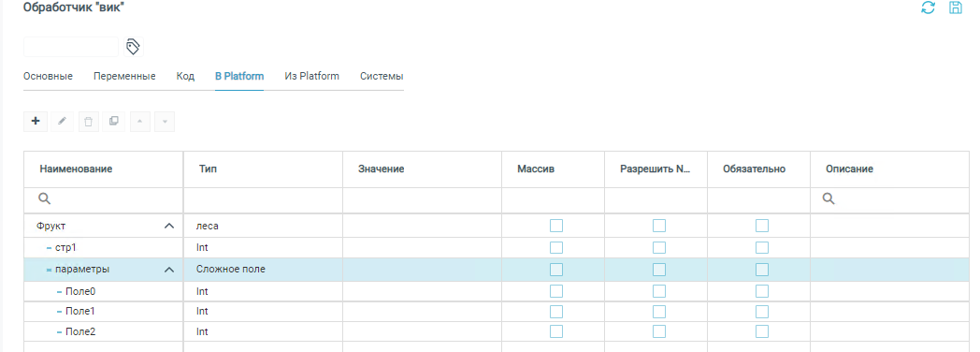Click the tag icon beside the input

click(x=133, y=46)
